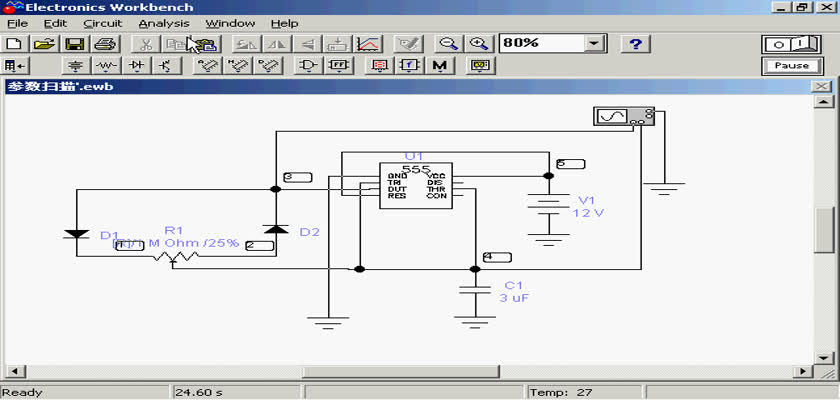
Task: Rotate the selected component
Action: 247,43
